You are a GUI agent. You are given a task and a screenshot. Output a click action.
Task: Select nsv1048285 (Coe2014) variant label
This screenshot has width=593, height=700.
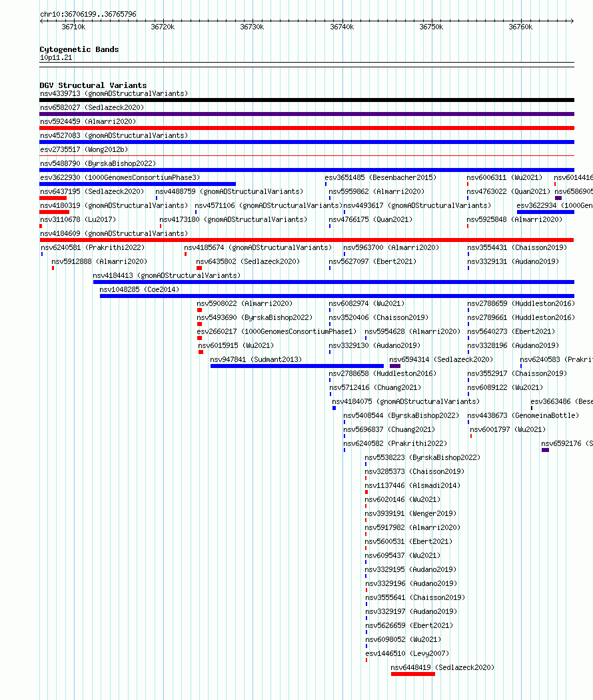139,289
